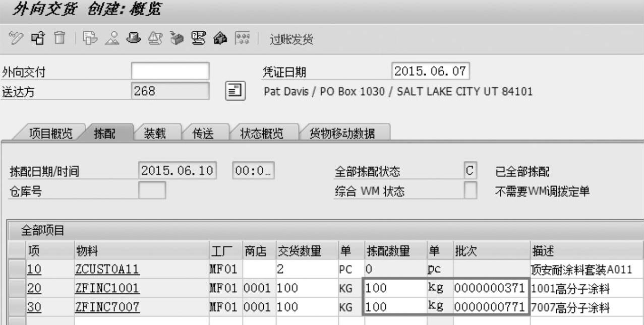Open item number 20 link
644x325 pixels.
[x=33, y=289]
